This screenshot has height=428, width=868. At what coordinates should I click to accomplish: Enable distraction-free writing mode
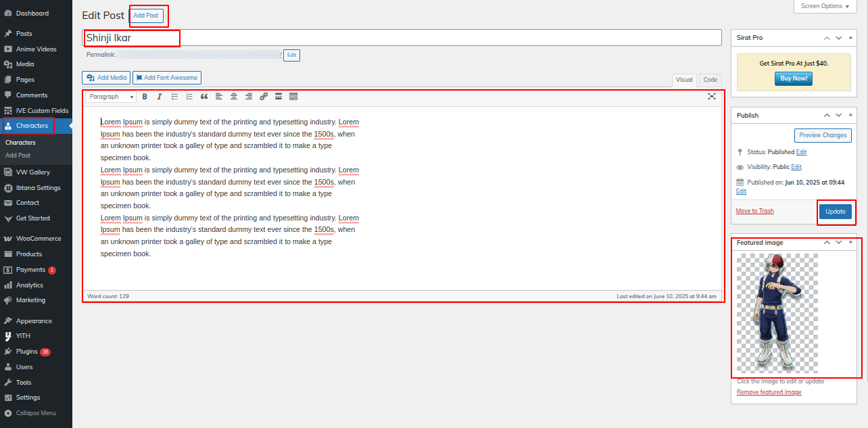(x=711, y=97)
